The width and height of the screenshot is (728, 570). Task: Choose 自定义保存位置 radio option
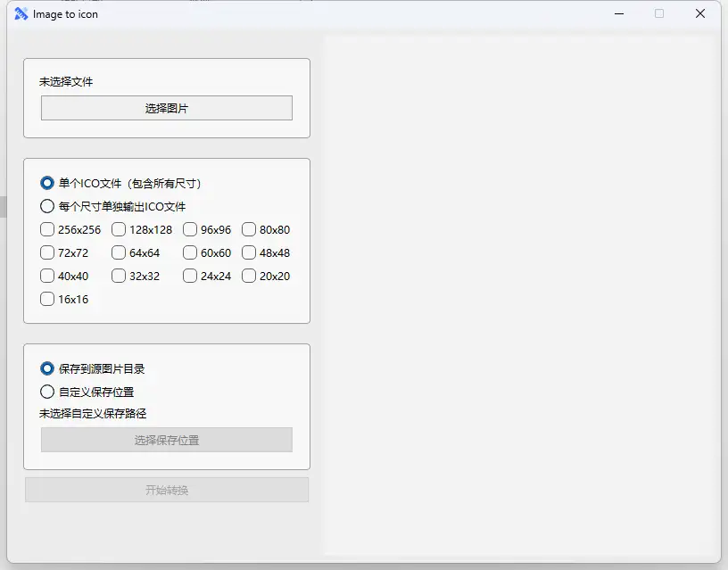(47, 392)
